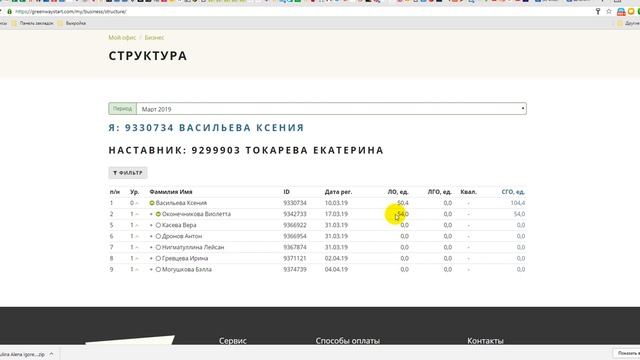Click status circle beside Нигматуллина Лейсан
Viewport: 640px width, 360px height.
click(x=158, y=247)
